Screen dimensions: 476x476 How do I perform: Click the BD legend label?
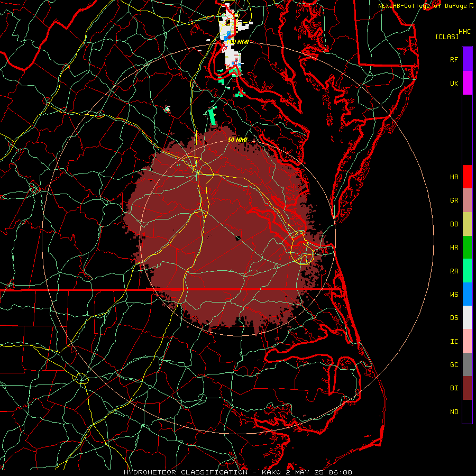click(454, 224)
